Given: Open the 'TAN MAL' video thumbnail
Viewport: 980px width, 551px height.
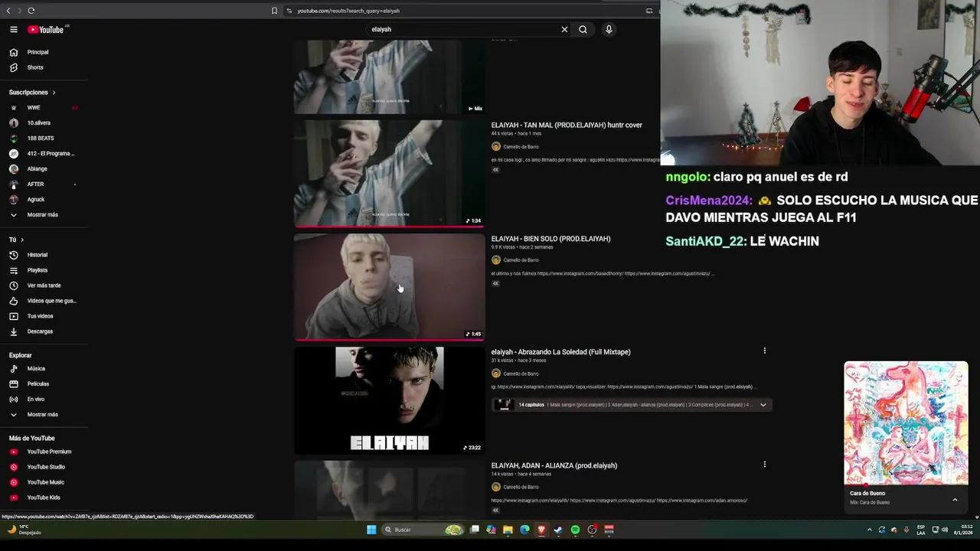Looking at the screenshot, I should point(390,174).
